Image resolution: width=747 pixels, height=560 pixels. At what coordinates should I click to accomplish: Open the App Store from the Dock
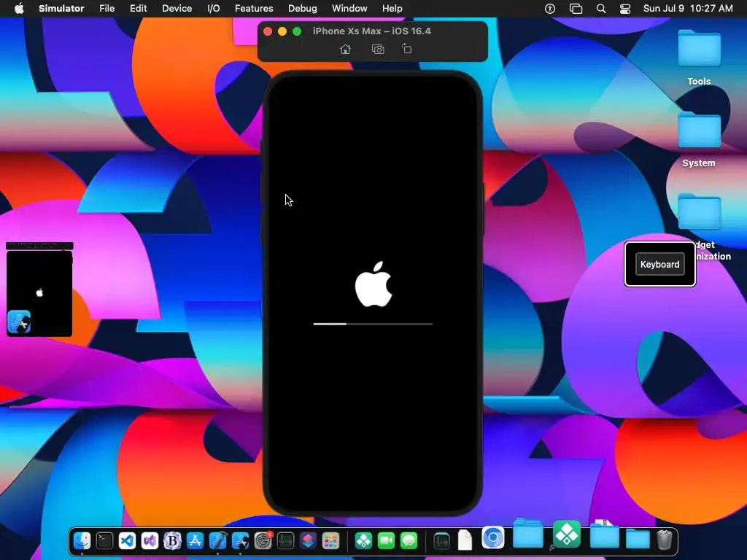tap(195, 541)
